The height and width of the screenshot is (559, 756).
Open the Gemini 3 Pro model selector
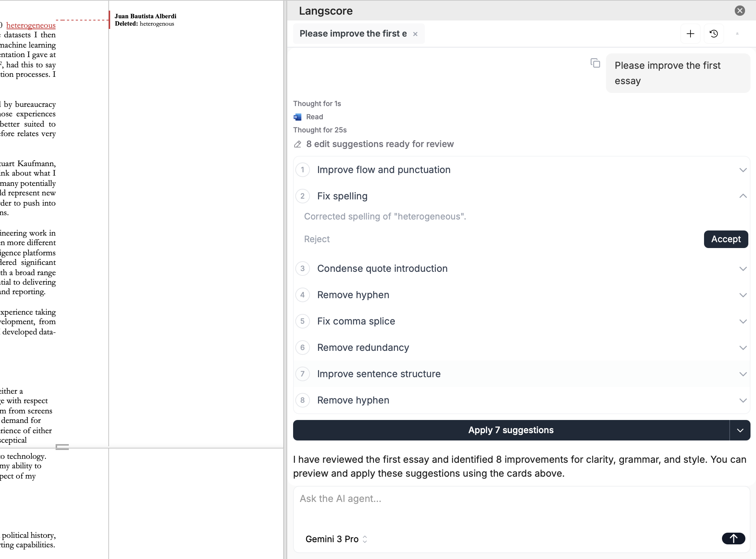point(336,539)
